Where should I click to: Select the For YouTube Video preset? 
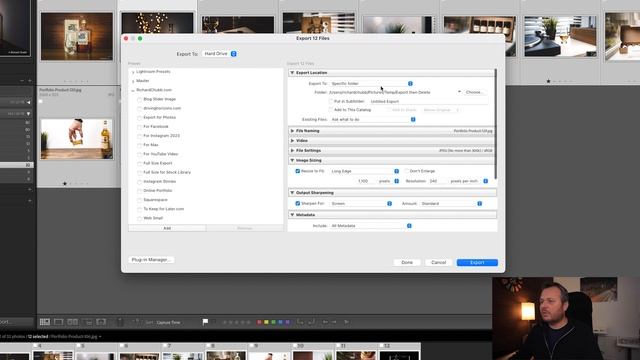(x=160, y=154)
